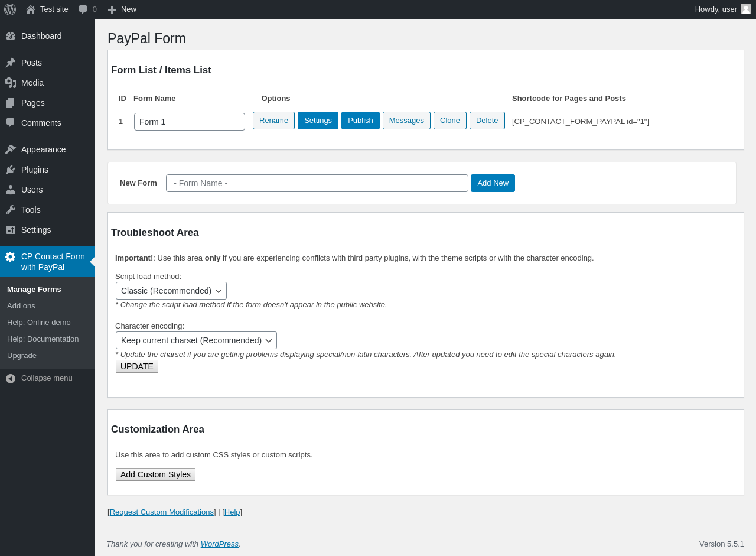Publish Form 1

click(x=360, y=121)
